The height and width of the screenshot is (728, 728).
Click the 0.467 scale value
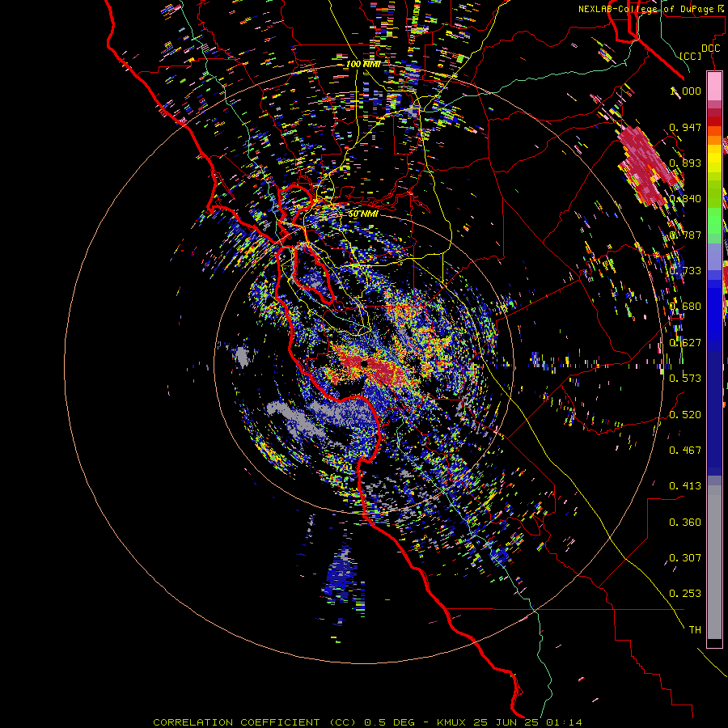coord(685,451)
